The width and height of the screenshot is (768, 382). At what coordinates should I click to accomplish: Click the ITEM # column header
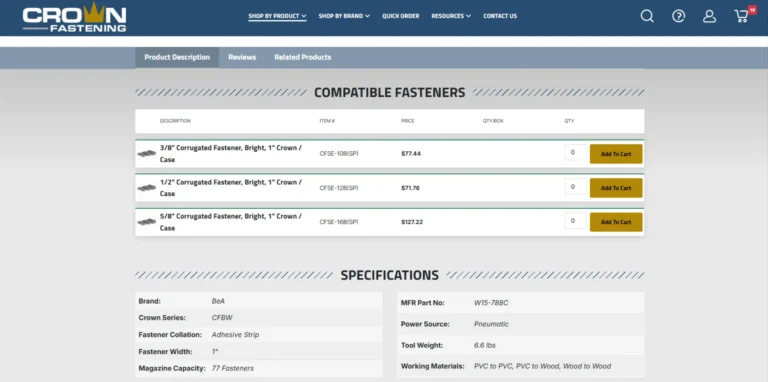click(x=327, y=121)
